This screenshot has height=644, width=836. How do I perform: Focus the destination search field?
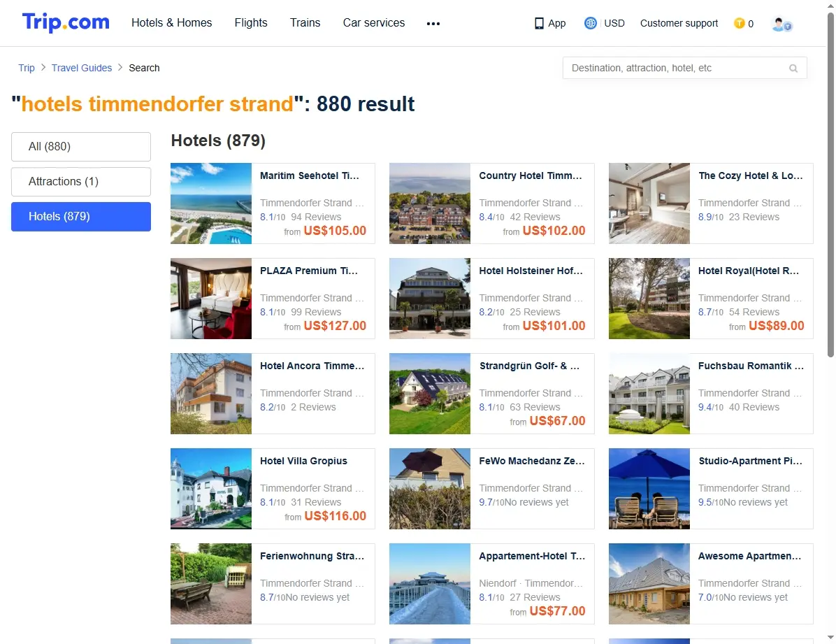(x=684, y=68)
